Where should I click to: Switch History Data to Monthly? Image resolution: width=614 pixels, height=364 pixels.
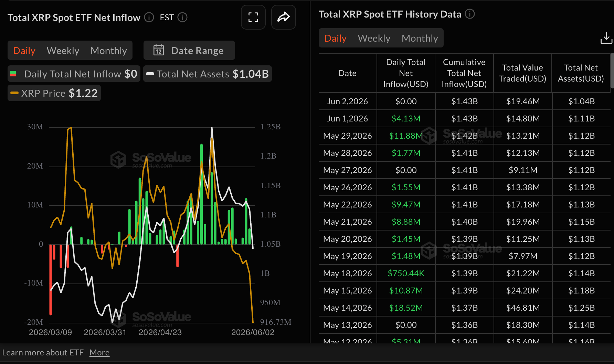point(420,38)
